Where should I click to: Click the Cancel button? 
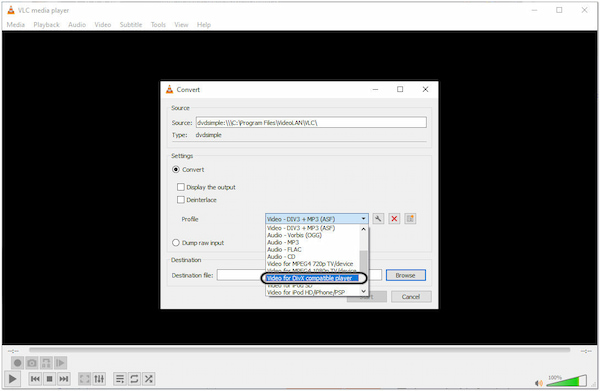click(411, 297)
